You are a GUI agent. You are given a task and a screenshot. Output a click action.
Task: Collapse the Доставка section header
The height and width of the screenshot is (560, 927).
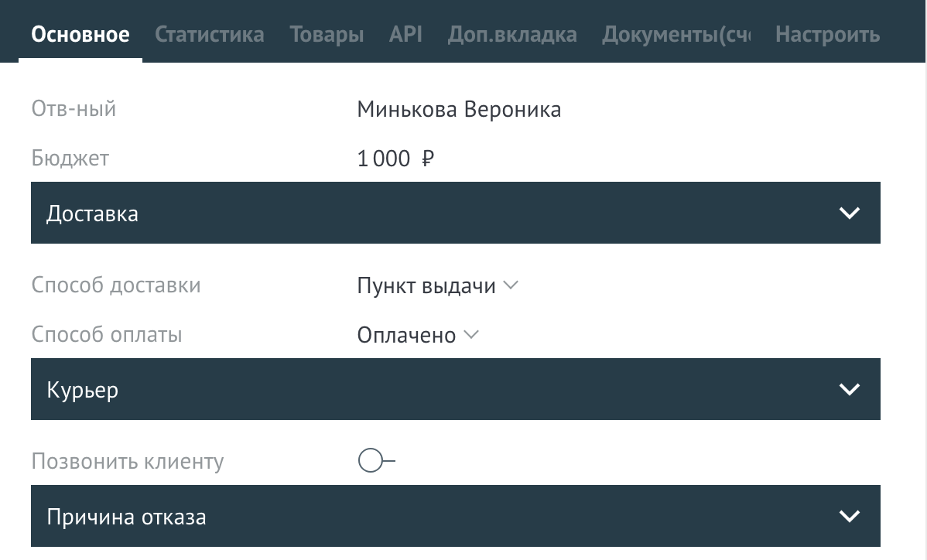point(457,213)
